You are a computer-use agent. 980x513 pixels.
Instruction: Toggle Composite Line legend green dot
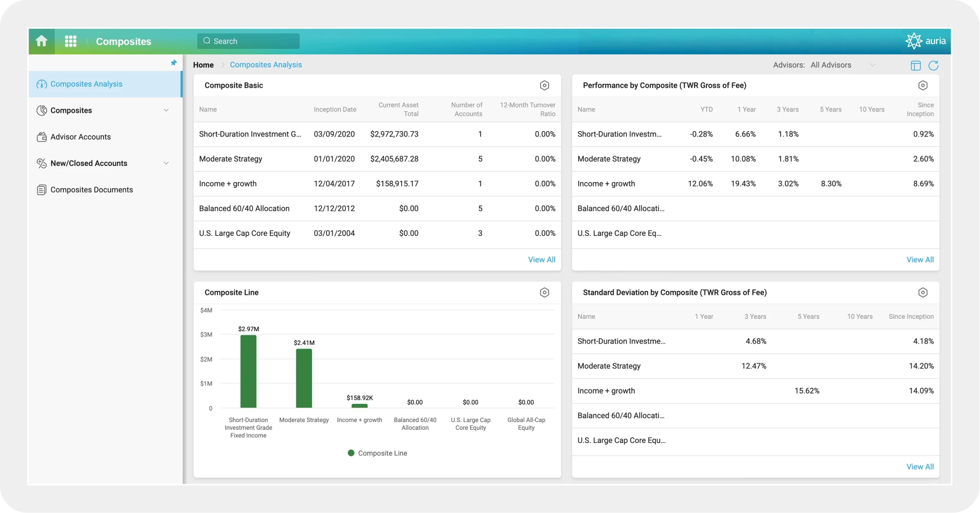coord(351,453)
